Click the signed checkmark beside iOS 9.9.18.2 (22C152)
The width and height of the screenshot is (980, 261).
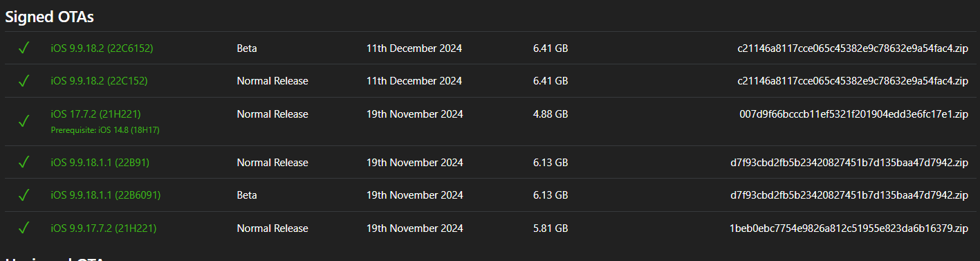(24, 81)
